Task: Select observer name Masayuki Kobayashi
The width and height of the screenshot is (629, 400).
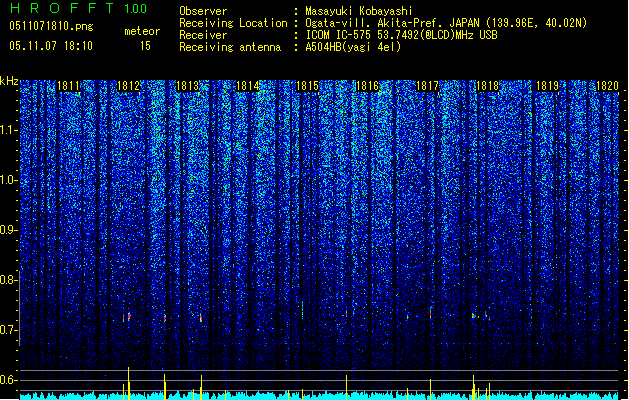Action: point(359,11)
